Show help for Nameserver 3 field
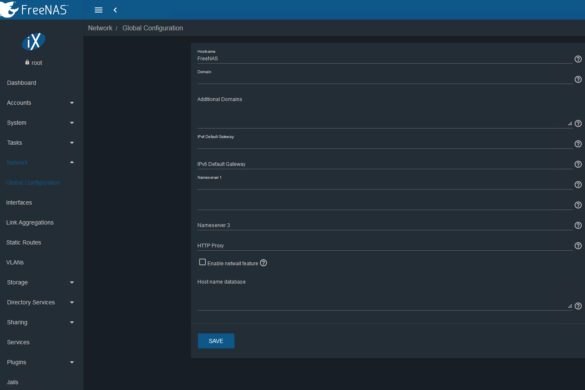Screen dimensions: 585x390 click(x=578, y=225)
